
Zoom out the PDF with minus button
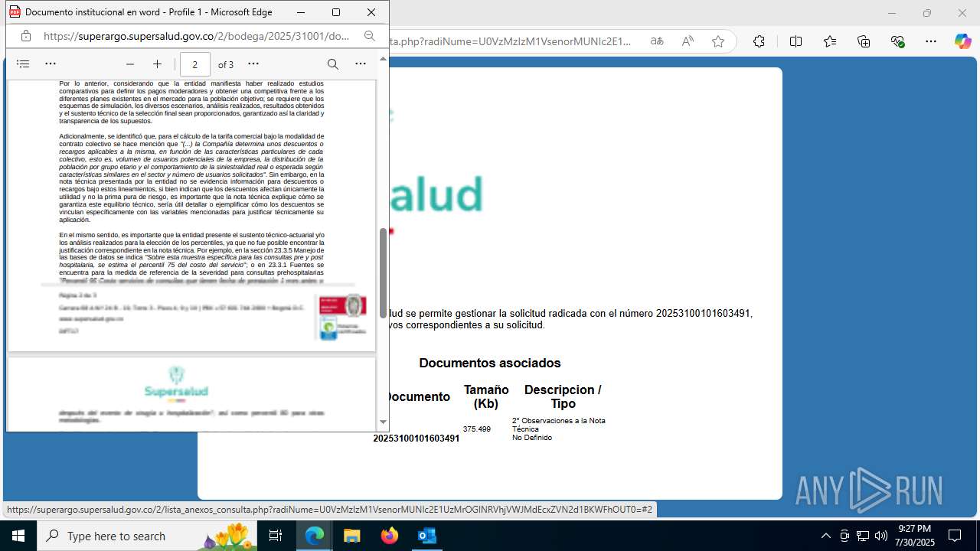[130, 64]
